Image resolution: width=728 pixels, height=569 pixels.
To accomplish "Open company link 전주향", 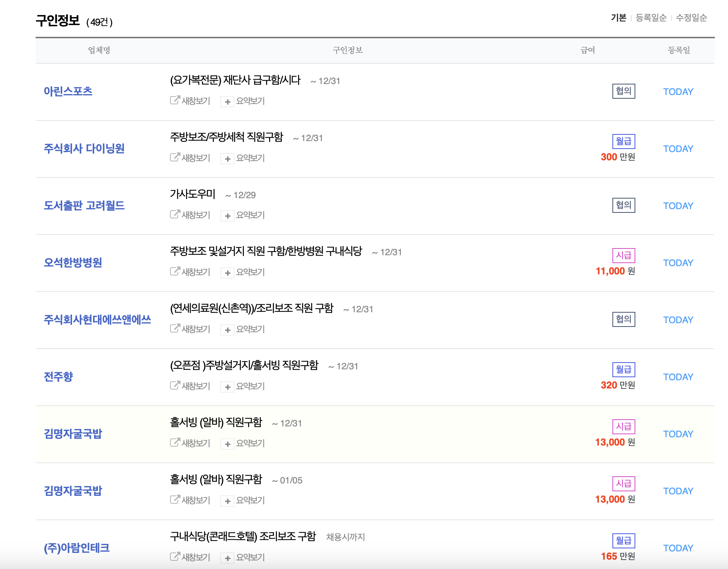I will pos(58,376).
